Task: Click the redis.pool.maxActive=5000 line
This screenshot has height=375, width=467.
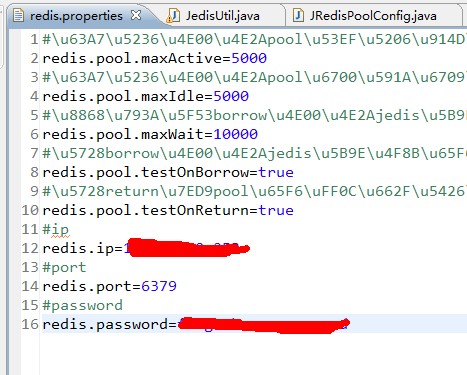Action: coord(155,58)
